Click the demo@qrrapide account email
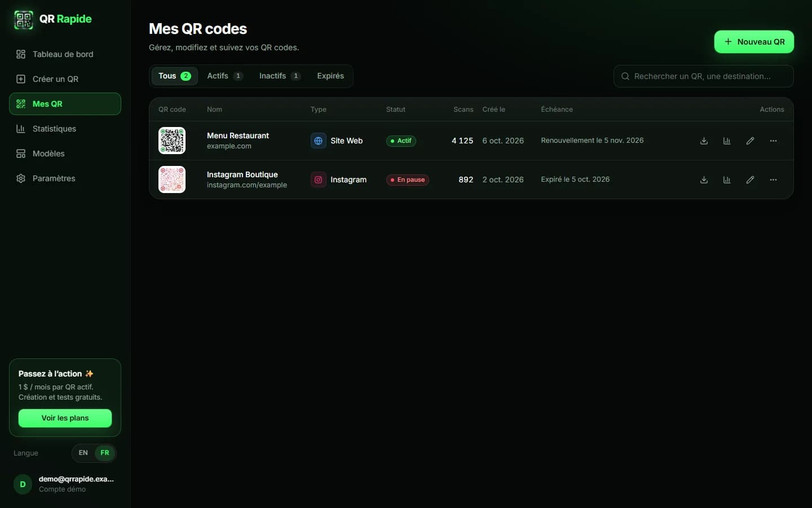This screenshot has height=508, width=812. 76,479
